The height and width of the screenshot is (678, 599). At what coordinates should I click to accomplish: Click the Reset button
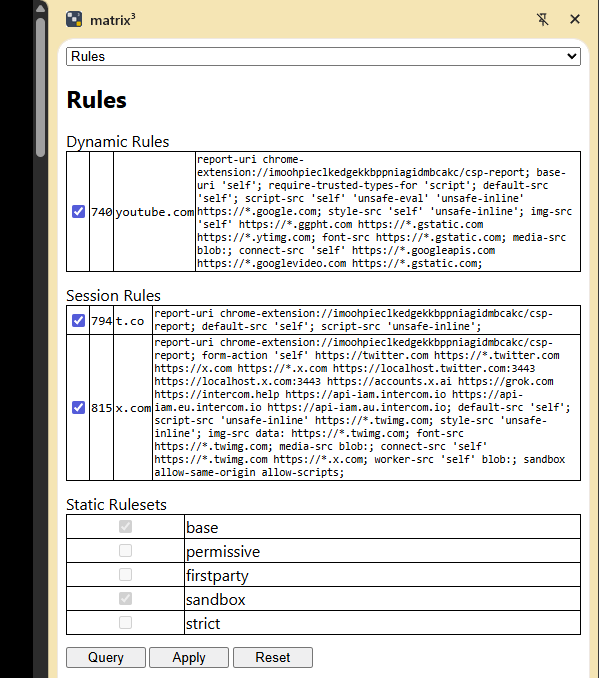(x=273, y=657)
